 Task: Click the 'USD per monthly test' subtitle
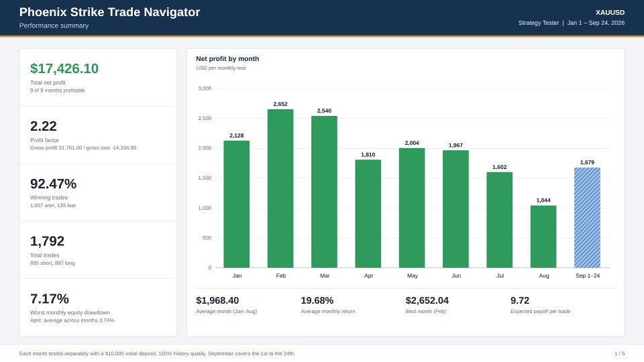click(x=221, y=68)
